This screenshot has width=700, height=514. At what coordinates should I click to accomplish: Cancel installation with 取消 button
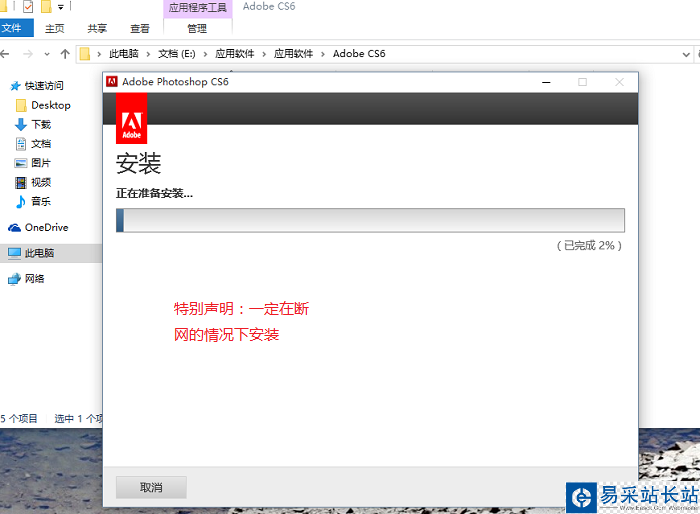point(151,487)
